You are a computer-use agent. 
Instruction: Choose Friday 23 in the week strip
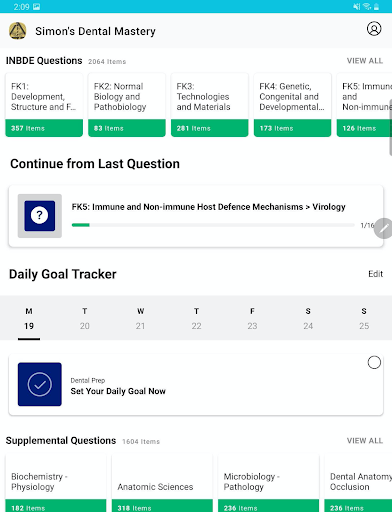[252, 318]
